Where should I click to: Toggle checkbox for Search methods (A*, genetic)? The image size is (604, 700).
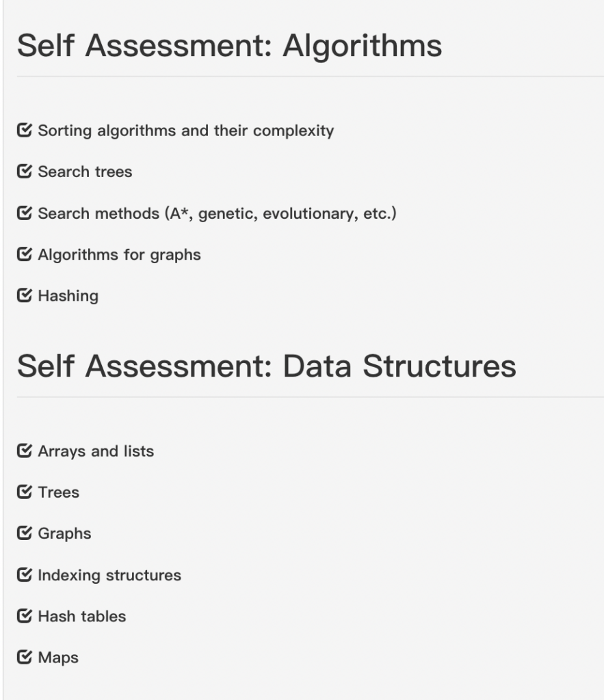pyautogui.click(x=25, y=213)
